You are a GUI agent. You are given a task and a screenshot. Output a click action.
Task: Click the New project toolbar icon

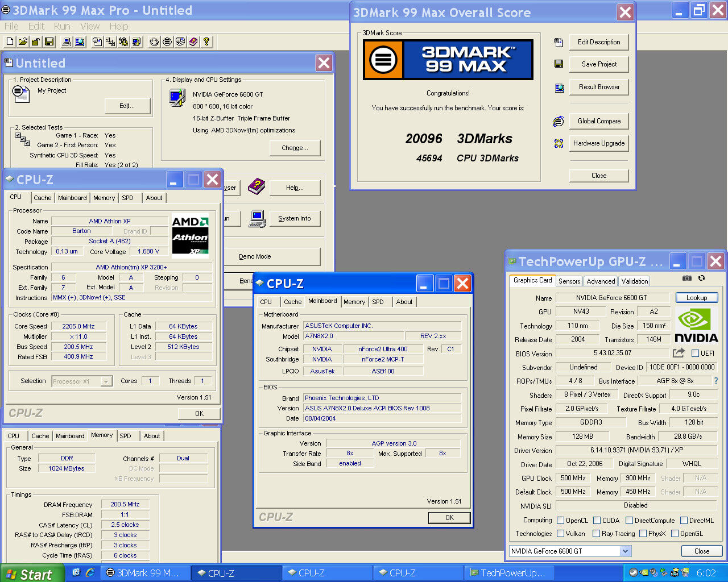(10, 41)
